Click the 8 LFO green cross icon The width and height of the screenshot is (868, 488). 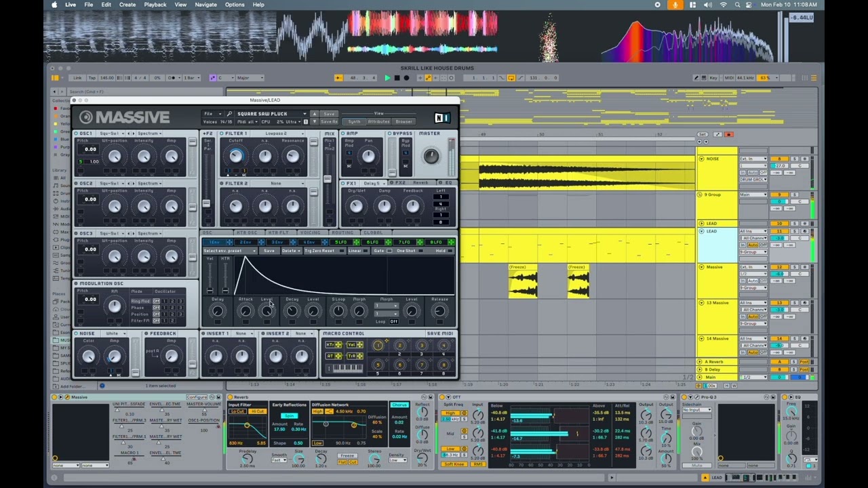[452, 242]
